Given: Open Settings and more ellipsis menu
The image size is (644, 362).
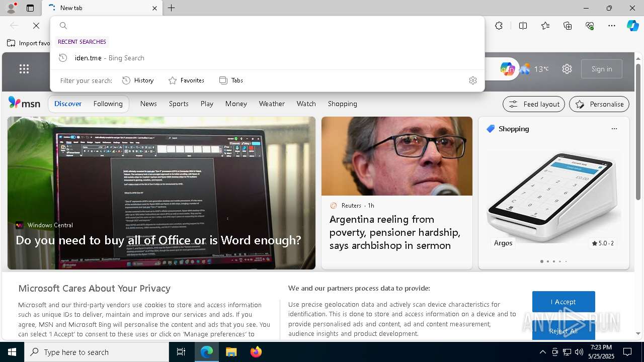Looking at the screenshot, I should [612, 26].
